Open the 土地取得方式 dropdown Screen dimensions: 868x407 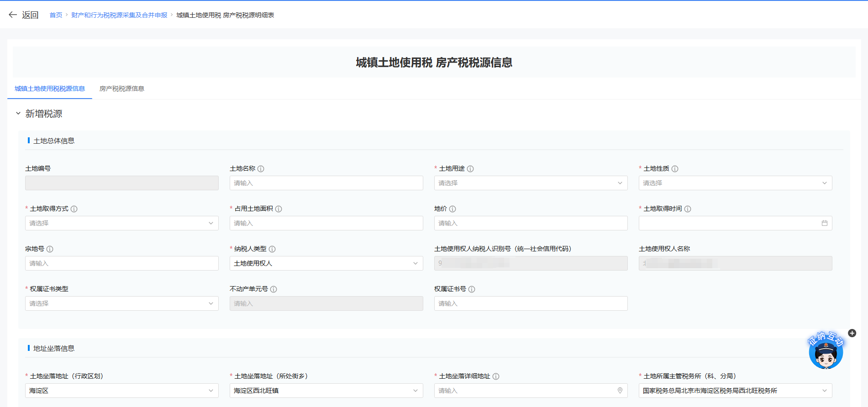121,223
